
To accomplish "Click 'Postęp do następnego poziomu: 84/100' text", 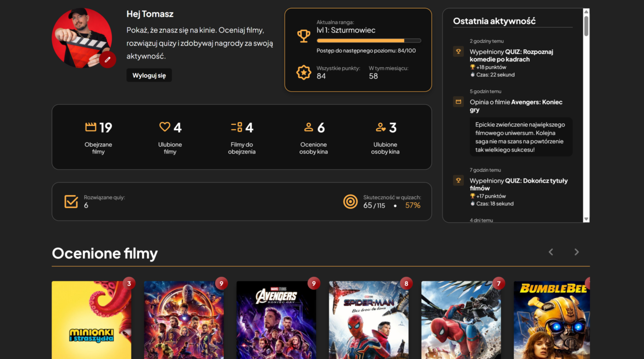I will point(366,51).
